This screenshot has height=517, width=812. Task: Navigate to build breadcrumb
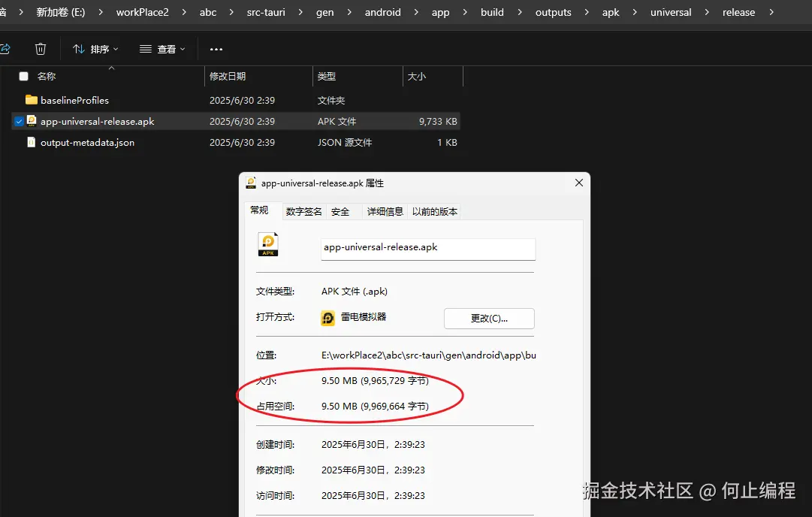(x=492, y=12)
